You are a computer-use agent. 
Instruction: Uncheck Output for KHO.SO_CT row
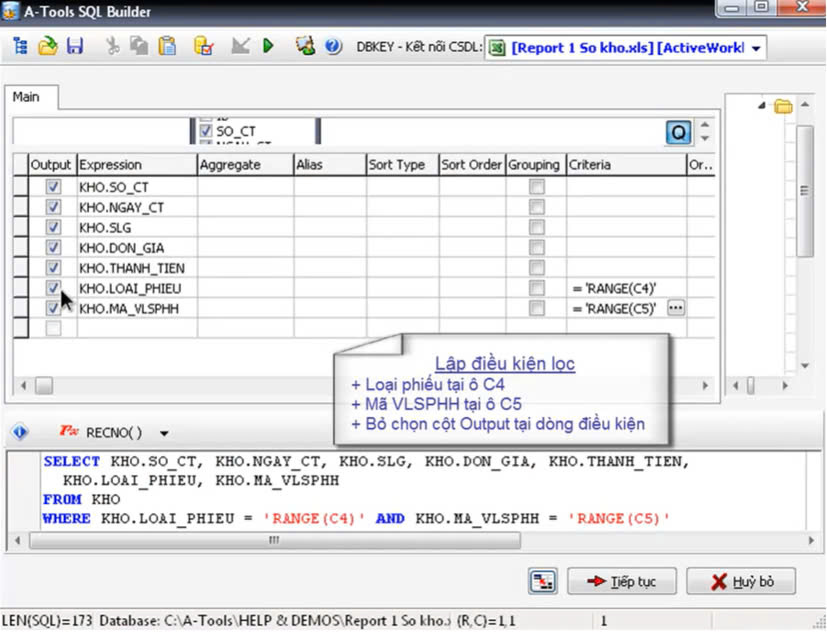53,187
